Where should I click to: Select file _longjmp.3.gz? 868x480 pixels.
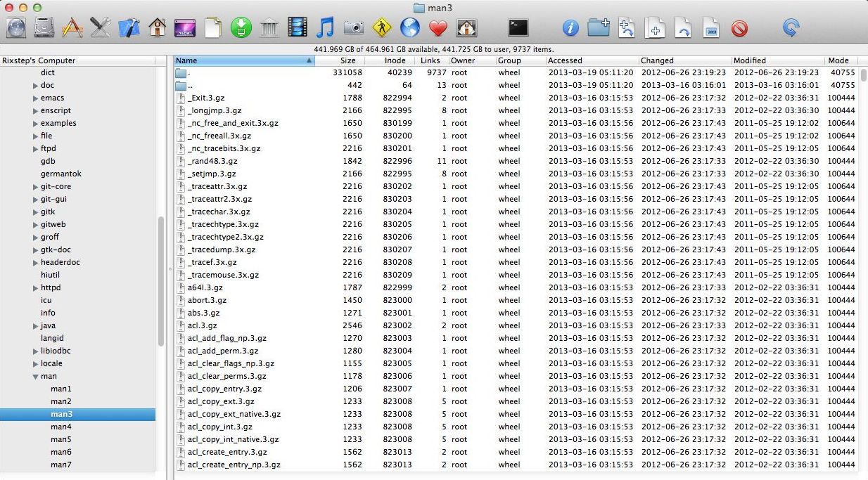click(516, 110)
